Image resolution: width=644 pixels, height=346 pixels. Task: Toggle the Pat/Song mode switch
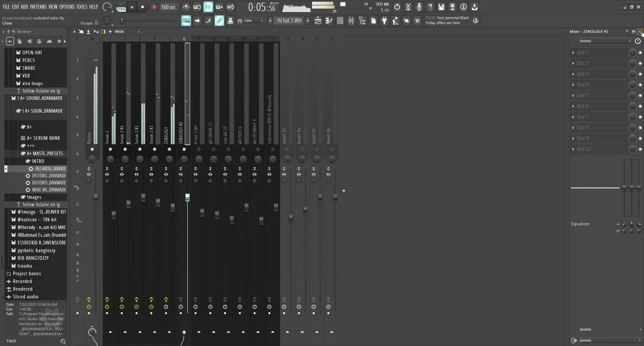point(121,7)
